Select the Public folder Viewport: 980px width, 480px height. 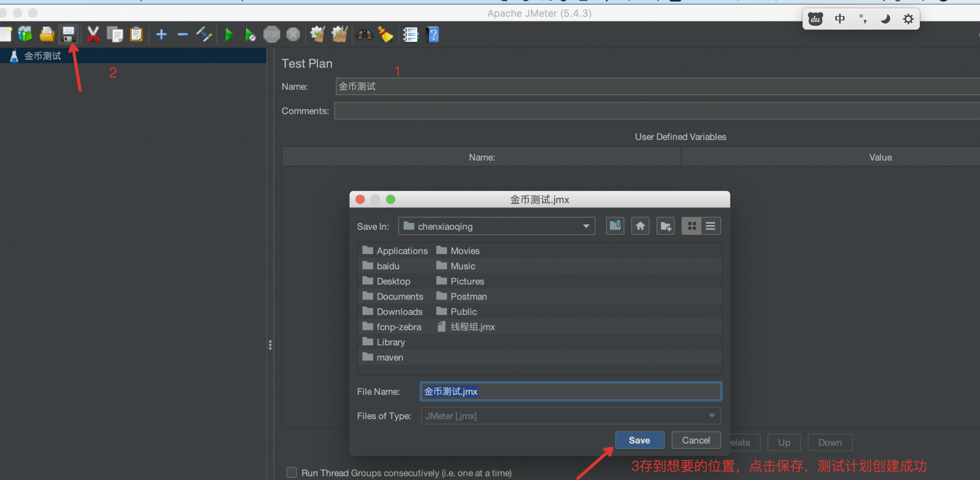[x=457, y=312]
